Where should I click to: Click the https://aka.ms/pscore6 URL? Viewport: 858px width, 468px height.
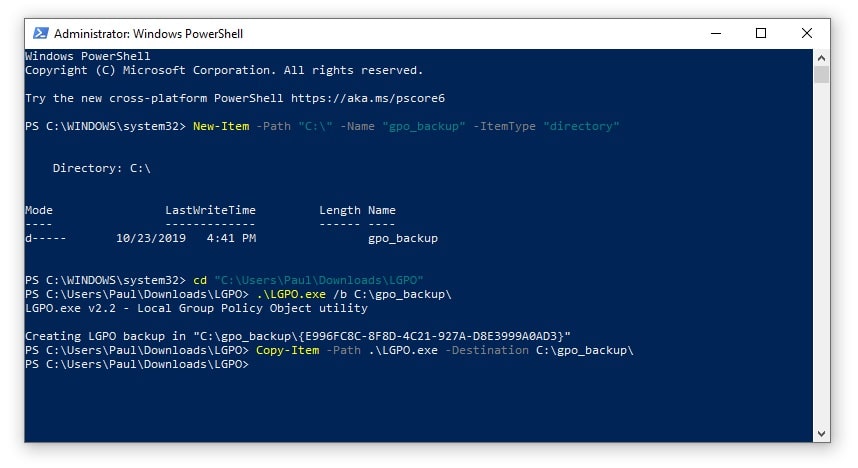click(368, 98)
